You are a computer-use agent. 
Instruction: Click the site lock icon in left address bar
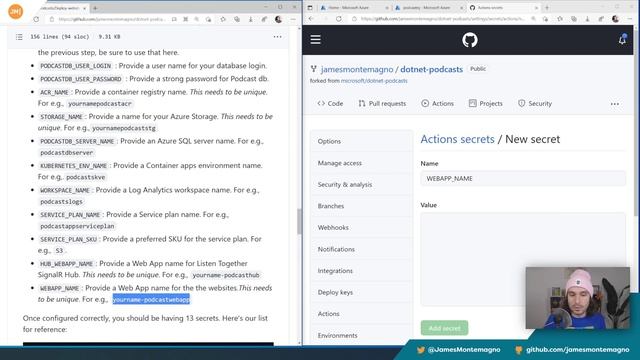[52, 19]
